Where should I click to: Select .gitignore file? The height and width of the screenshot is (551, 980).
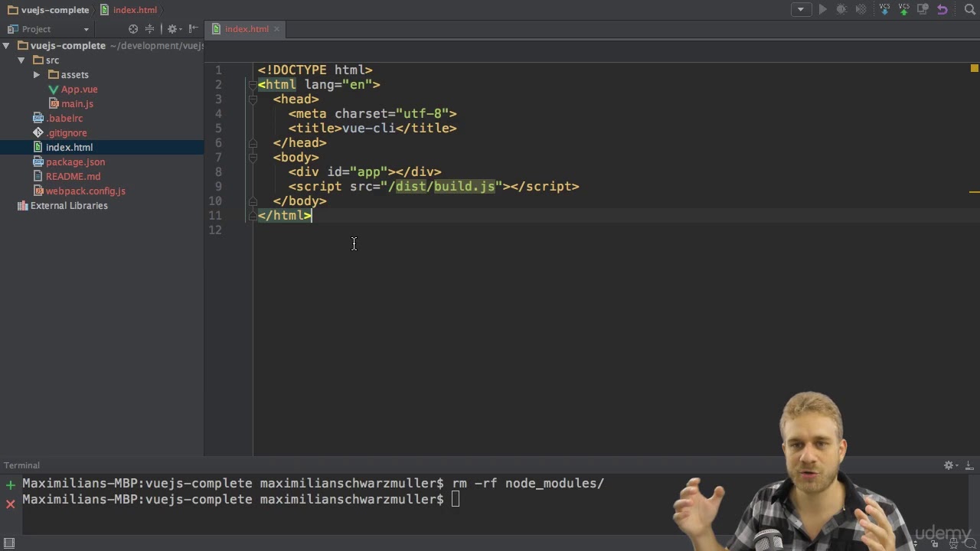click(67, 133)
